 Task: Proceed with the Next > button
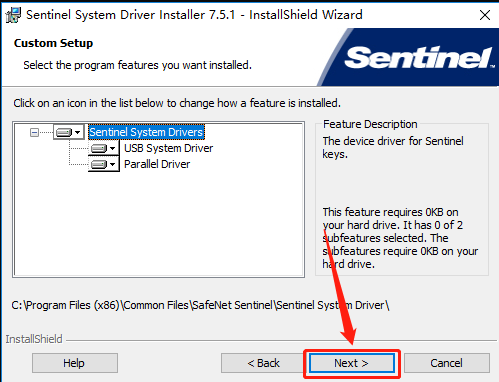click(x=352, y=363)
